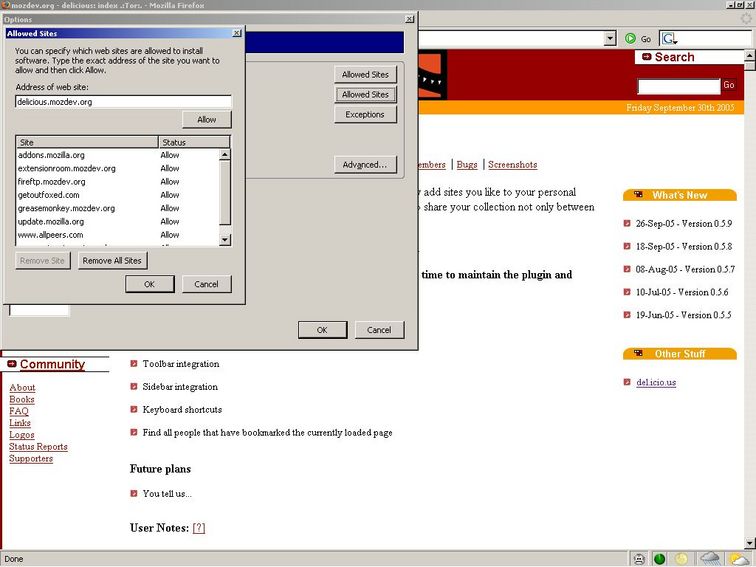756x567 pixels.
Task: Click the Site column header
Action: click(87, 142)
